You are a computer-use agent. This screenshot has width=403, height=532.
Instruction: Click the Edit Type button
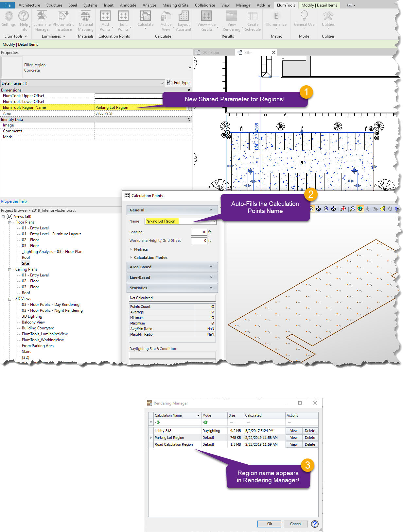pyautogui.click(x=178, y=83)
